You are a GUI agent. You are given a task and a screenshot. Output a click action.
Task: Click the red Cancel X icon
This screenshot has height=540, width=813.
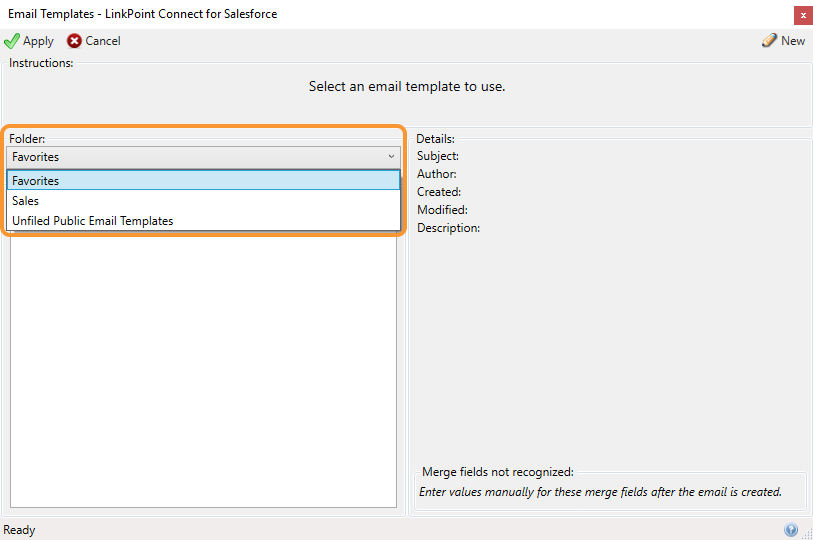click(x=74, y=41)
